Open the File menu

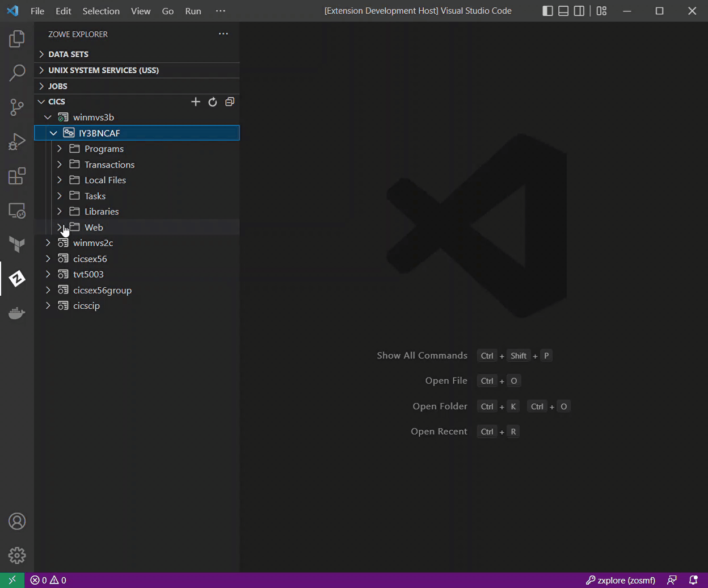pyautogui.click(x=37, y=11)
